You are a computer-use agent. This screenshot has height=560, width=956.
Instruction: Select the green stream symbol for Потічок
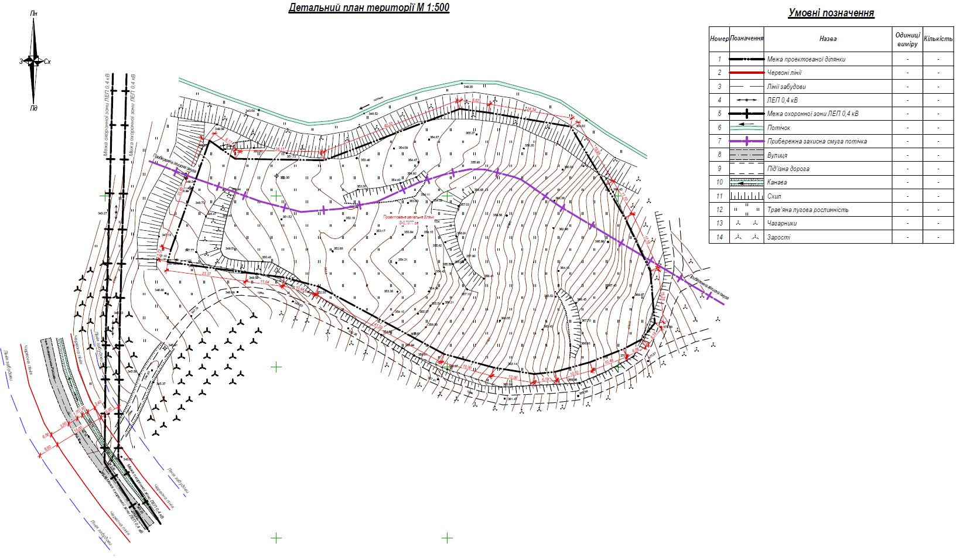point(746,127)
